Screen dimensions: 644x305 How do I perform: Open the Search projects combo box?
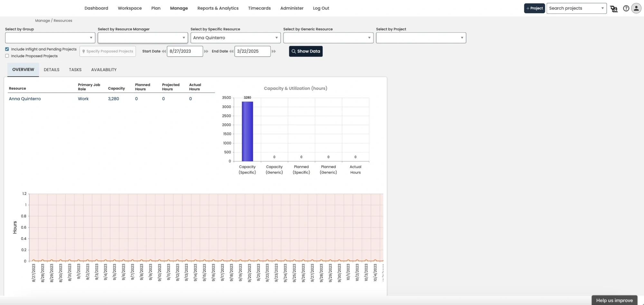point(577,8)
